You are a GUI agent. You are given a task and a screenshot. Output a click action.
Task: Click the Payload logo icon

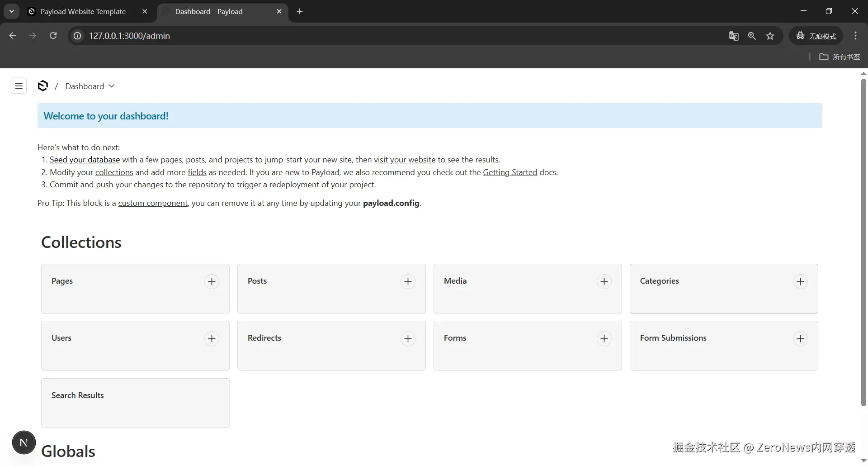[x=43, y=86]
